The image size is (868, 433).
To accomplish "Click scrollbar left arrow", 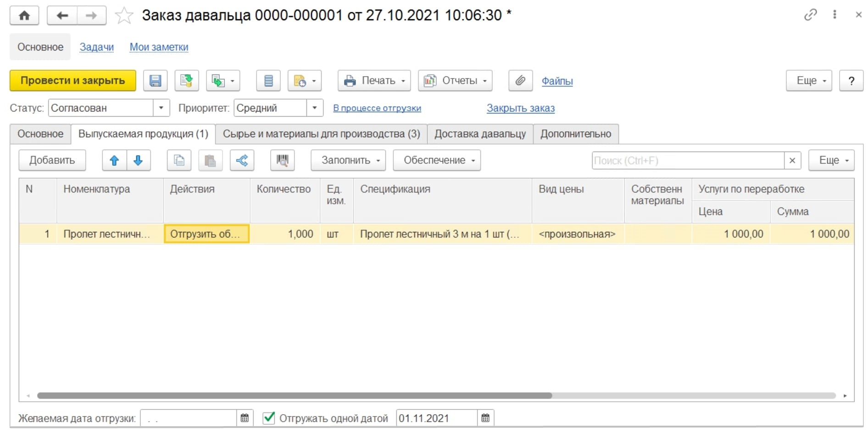I will click(x=28, y=396).
